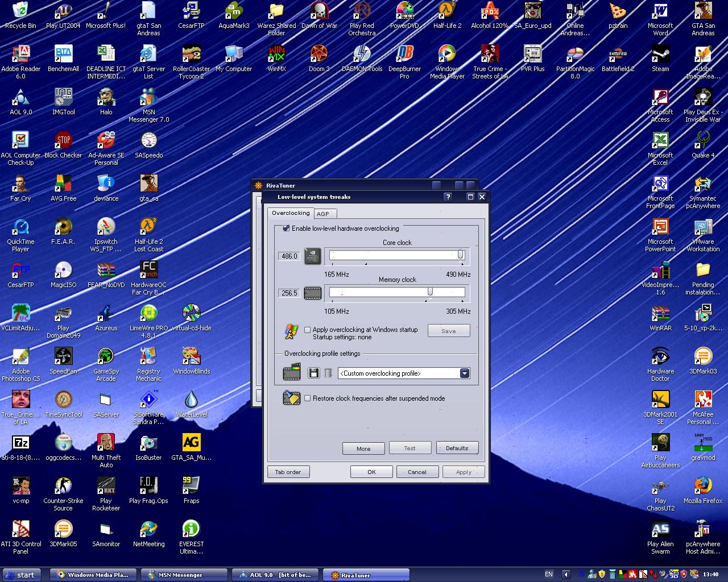This screenshot has width=728, height=582.
Task: Toggle Apply overclocking at Windows startup
Action: click(x=308, y=330)
